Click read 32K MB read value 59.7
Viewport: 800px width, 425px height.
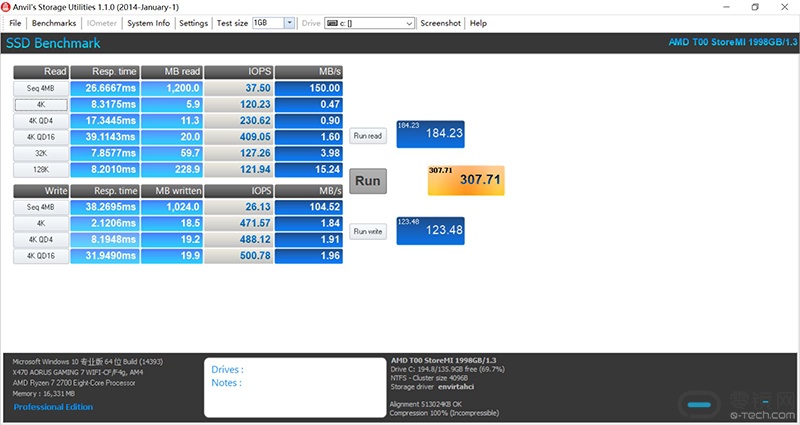(172, 153)
